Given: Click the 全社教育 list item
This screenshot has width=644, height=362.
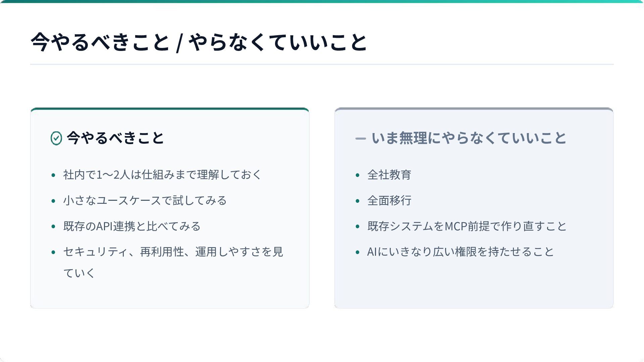Looking at the screenshot, I should [389, 175].
